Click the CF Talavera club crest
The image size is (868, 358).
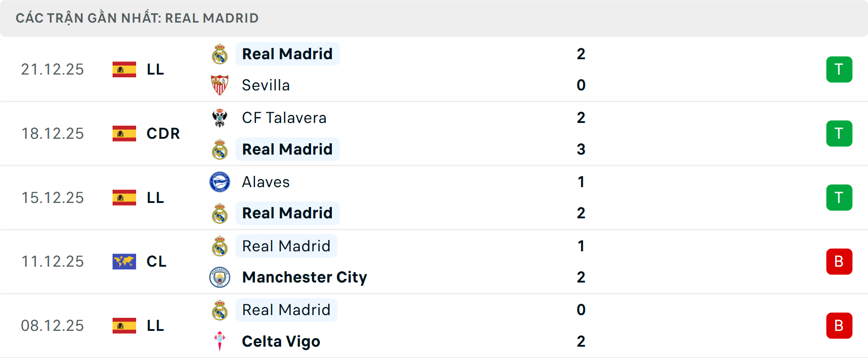(x=220, y=118)
